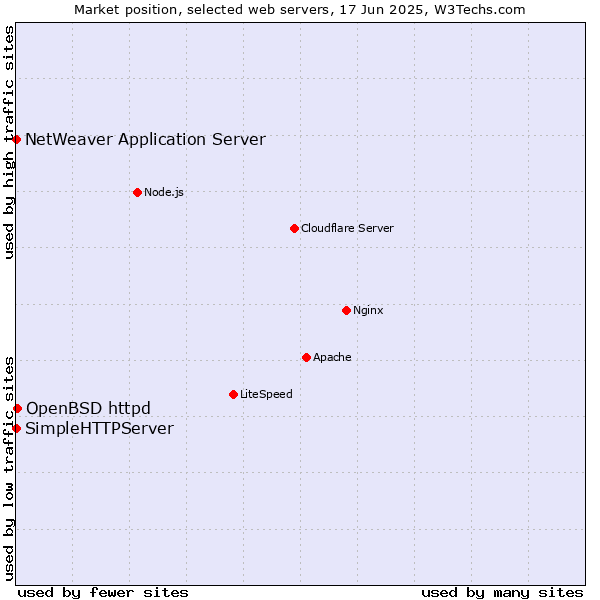This screenshot has height=600, width=600.
Task: Click the Cloudflare Server red data point
Action: 294,228
